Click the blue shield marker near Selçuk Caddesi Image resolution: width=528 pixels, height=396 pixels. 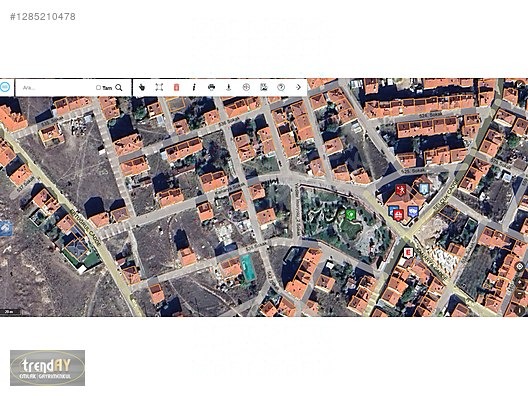click(413, 211)
